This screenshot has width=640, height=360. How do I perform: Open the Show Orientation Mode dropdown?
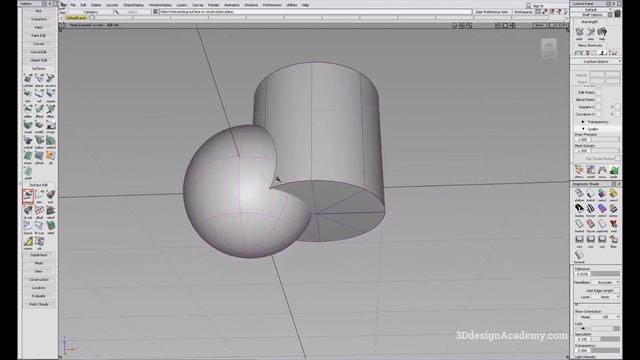(606, 317)
